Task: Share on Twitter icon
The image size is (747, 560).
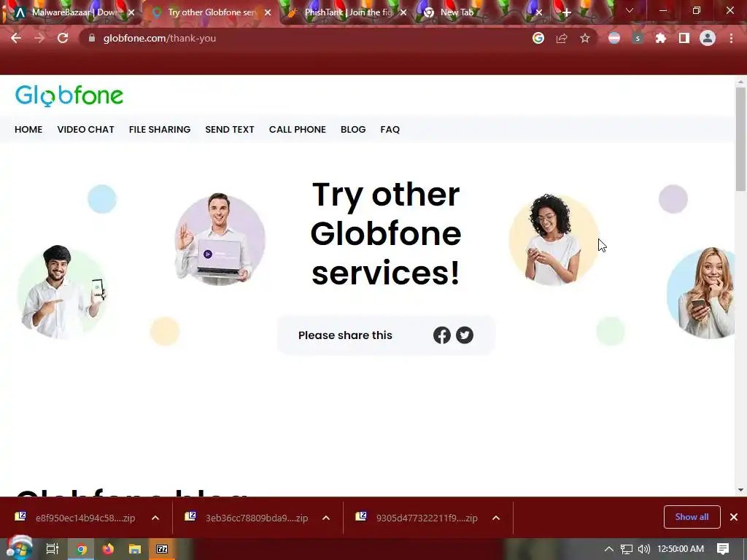Action: click(x=465, y=335)
